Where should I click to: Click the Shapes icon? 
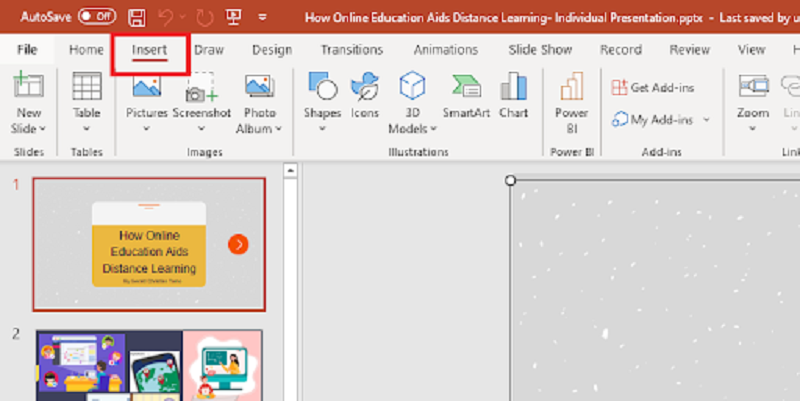(x=322, y=86)
